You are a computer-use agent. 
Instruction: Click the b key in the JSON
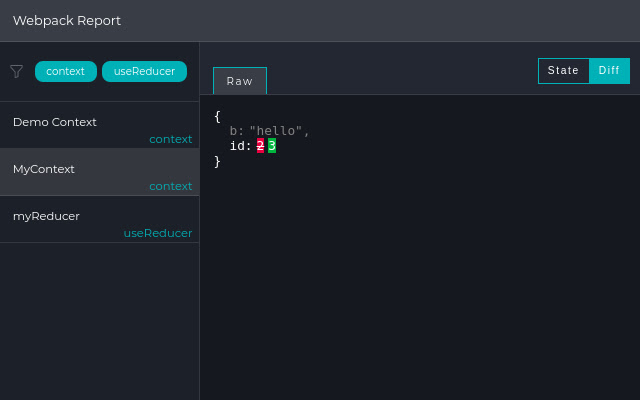click(x=234, y=131)
